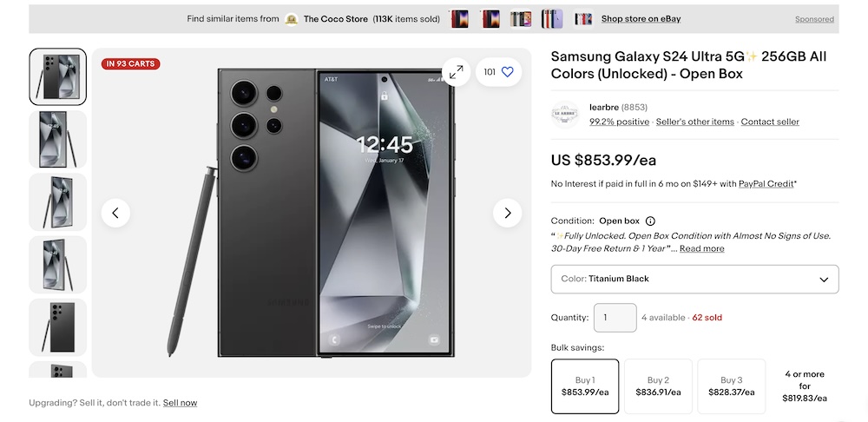Select the Buy 1 bulk option
Image resolution: width=868 pixels, height=422 pixels.
tap(585, 386)
